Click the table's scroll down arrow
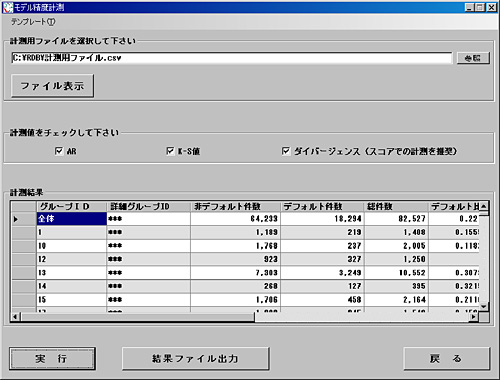Viewport: 500px width, 380px height. click(484, 306)
